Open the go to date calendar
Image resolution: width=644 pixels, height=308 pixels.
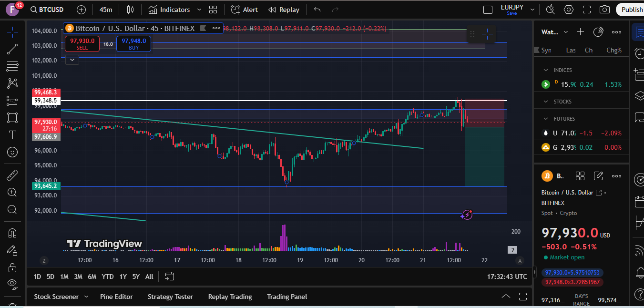tap(170, 277)
